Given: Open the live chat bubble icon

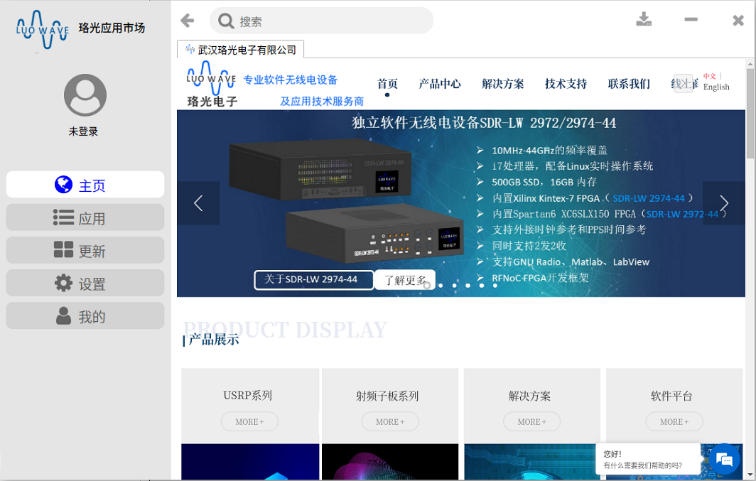Looking at the screenshot, I should coord(724,459).
